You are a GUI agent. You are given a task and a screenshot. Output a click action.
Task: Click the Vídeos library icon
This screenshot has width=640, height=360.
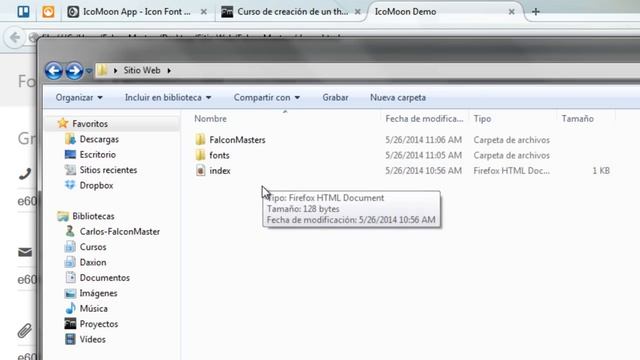tap(70, 339)
